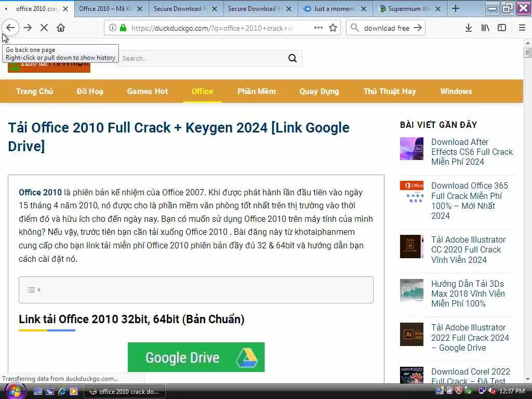Show site information icon in address bar
The width and height of the screenshot is (532, 399).
[x=113, y=28]
